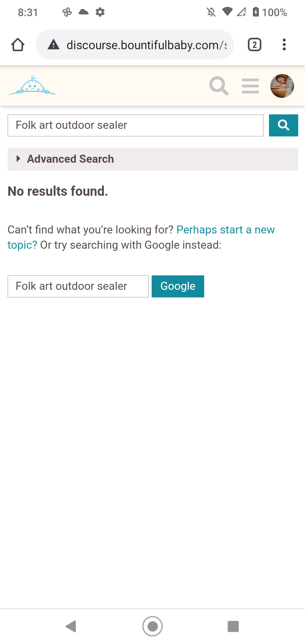Image resolution: width=305 pixels, height=644 pixels.
Task: Tap the header magnifying glass search icon
Action: pyautogui.click(x=219, y=86)
